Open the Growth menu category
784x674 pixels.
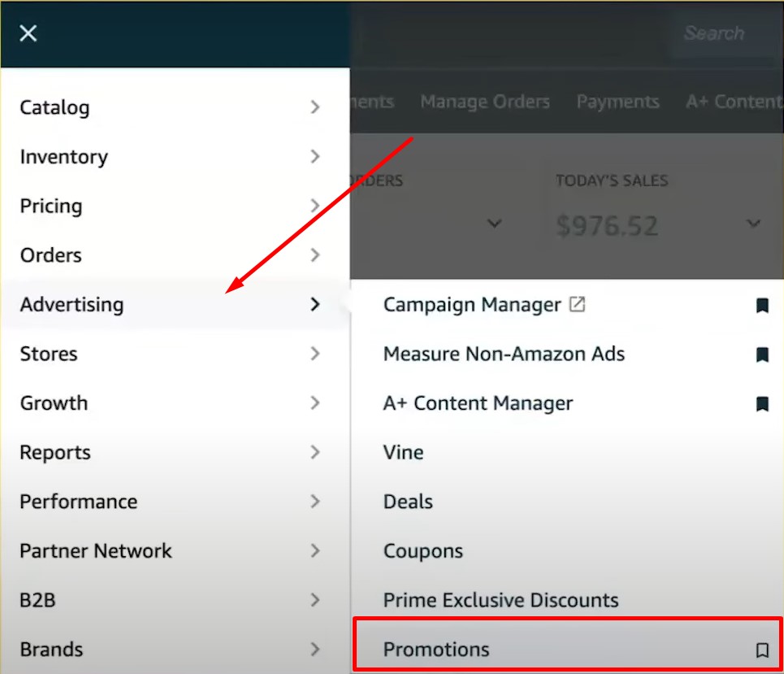point(54,403)
